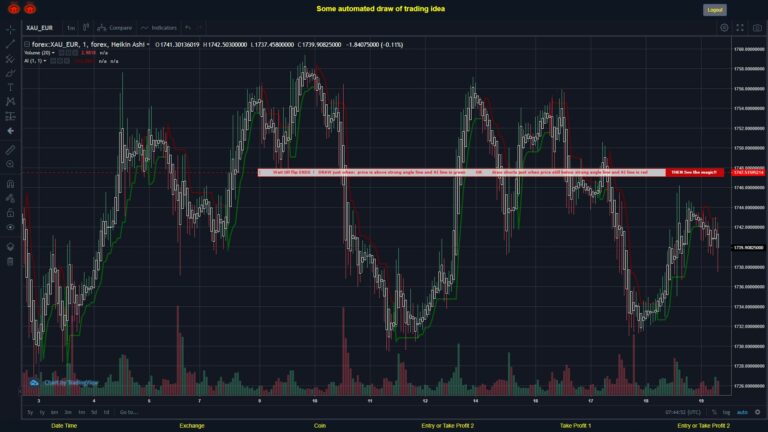Select the text annotation tool
Viewport: 768px width, 432px height.
tap(10, 87)
